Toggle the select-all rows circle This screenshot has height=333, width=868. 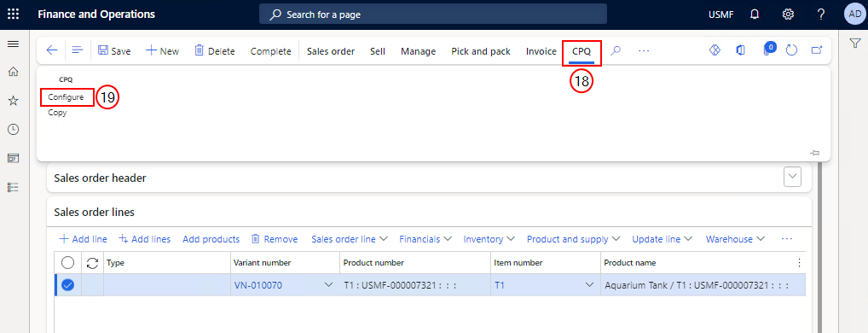[68, 263]
